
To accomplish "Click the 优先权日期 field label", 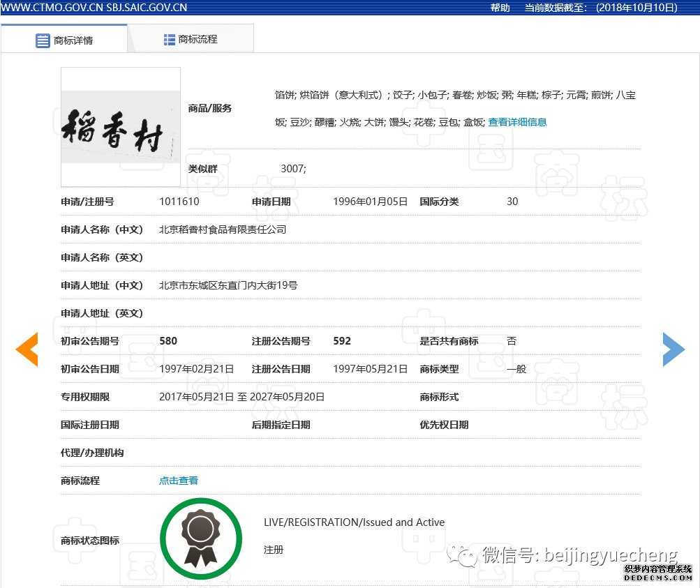I will click(x=444, y=425).
